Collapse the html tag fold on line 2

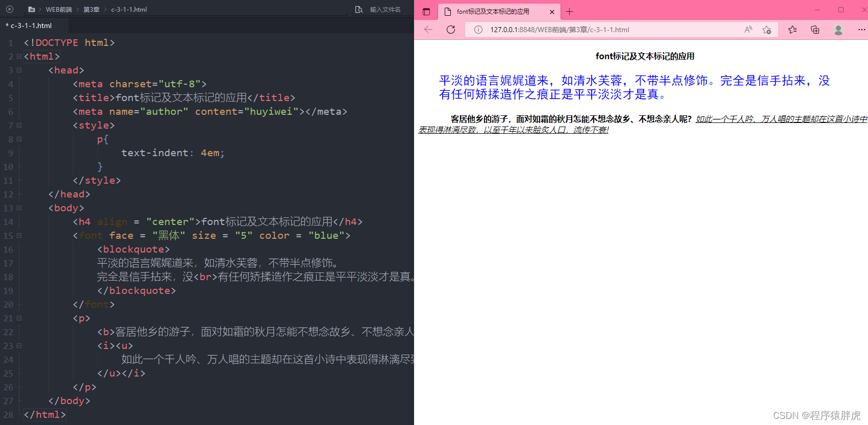point(19,57)
